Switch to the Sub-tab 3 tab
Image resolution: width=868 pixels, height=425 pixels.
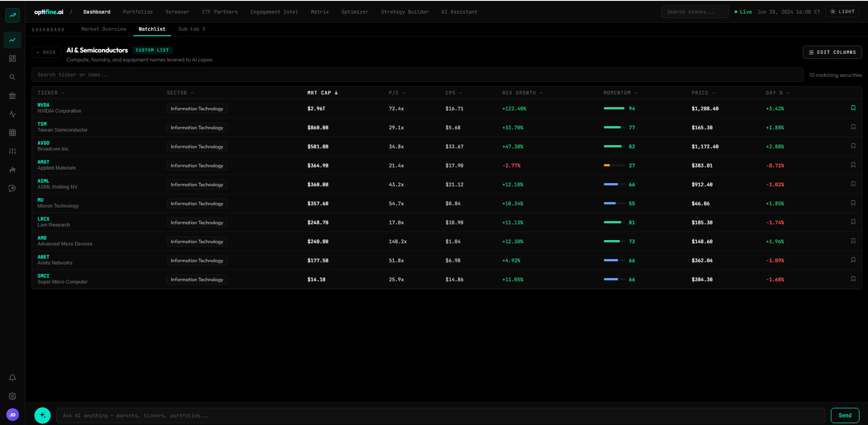coord(192,29)
